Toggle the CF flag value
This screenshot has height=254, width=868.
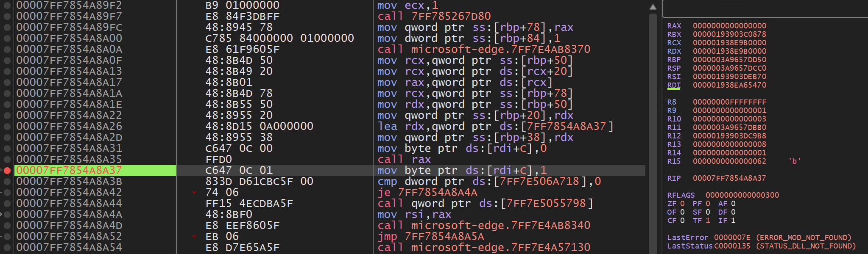point(682,221)
